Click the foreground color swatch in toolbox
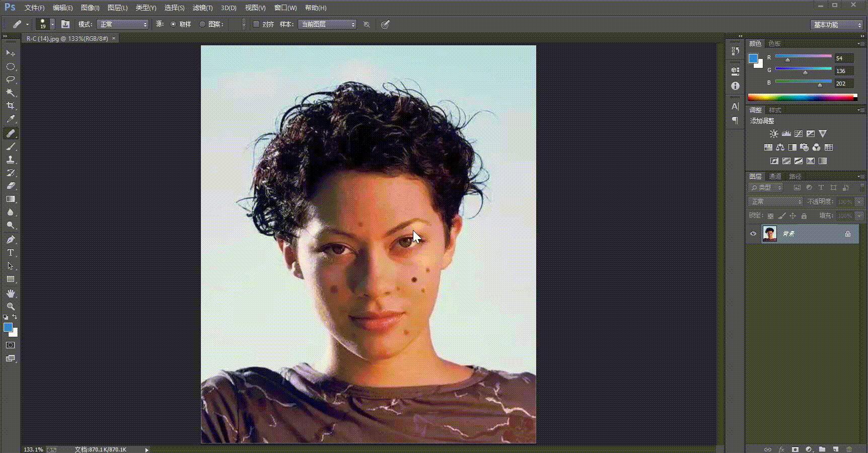The image size is (868, 453). pos(8,328)
